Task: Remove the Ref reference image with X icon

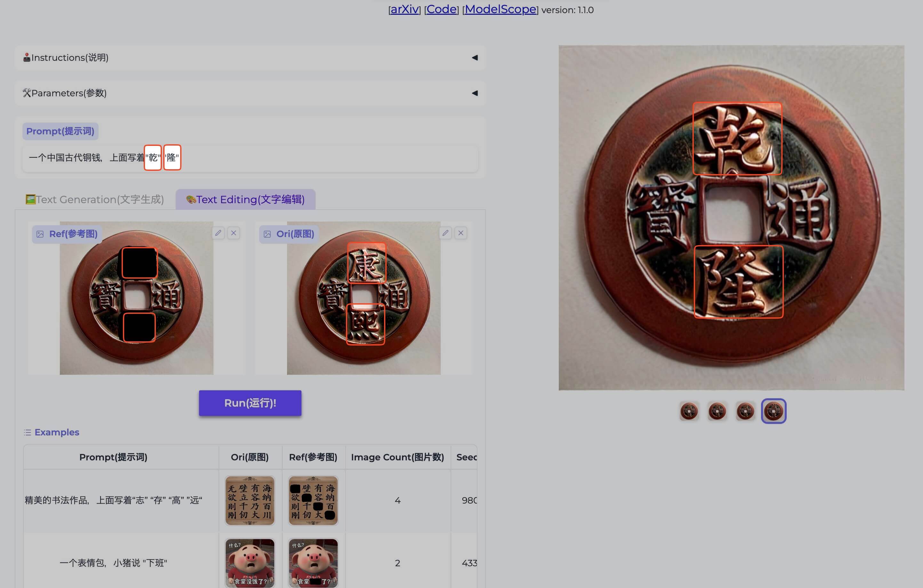Action: 233,233
